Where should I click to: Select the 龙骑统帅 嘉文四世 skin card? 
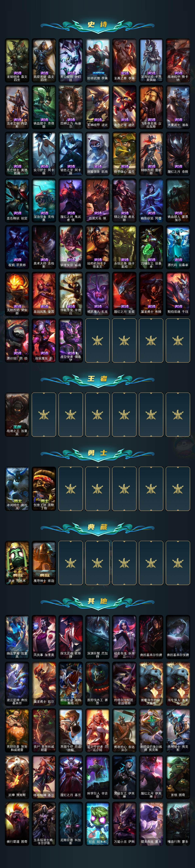tap(17, 61)
